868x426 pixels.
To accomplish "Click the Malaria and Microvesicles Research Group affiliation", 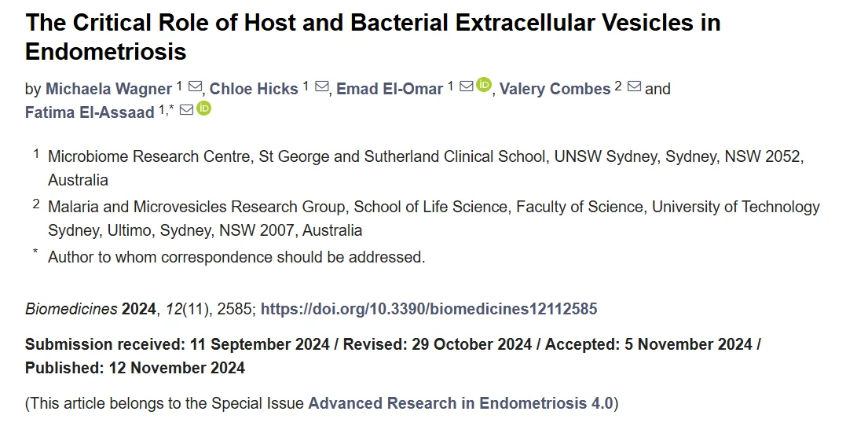I will pyautogui.click(x=434, y=207).
